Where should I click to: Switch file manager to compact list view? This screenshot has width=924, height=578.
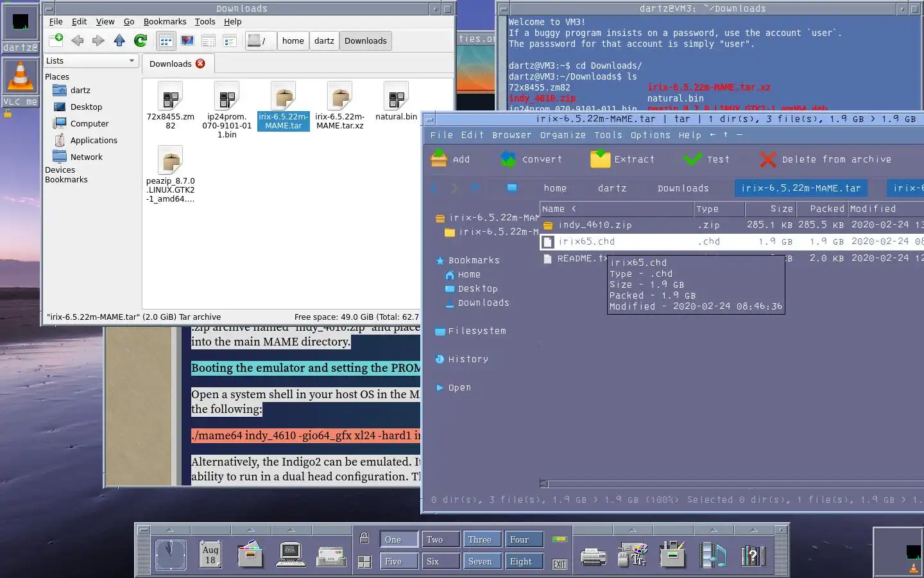(x=209, y=41)
